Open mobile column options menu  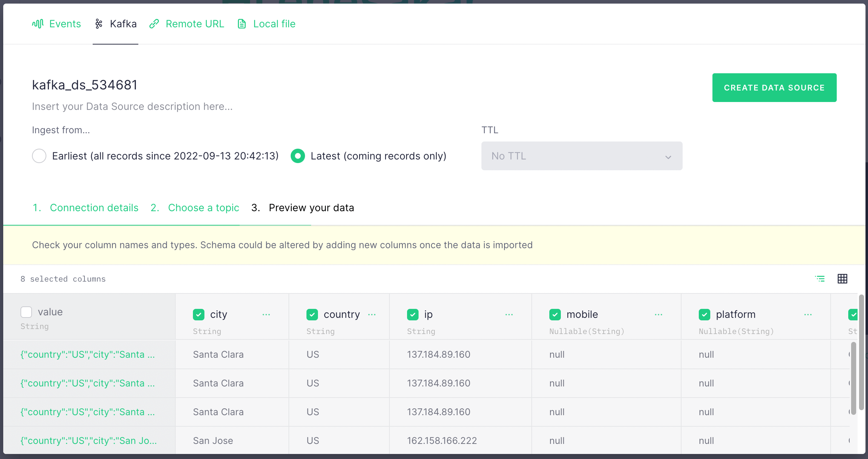pos(659,315)
